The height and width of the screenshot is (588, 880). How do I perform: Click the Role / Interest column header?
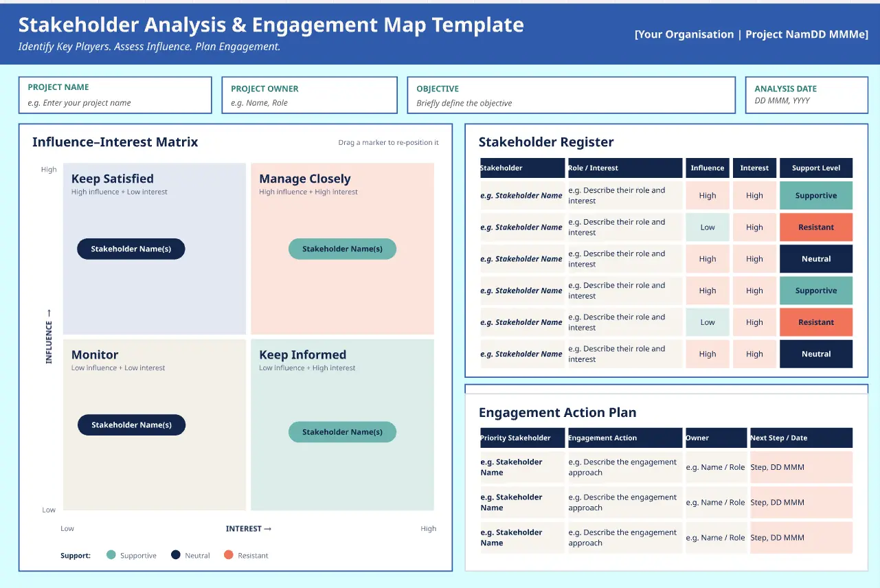click(625, 168)
